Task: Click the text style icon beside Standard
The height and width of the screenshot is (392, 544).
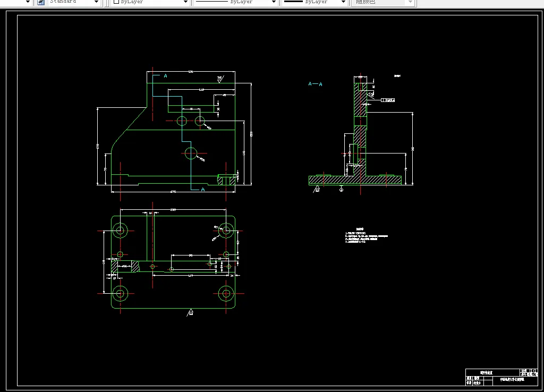Action: click(41, 2)
